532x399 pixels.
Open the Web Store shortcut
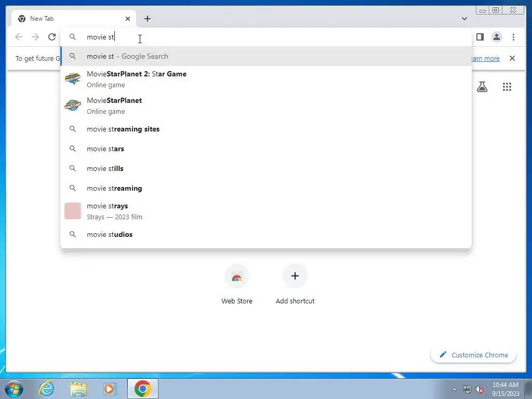(x=237, y=285)
